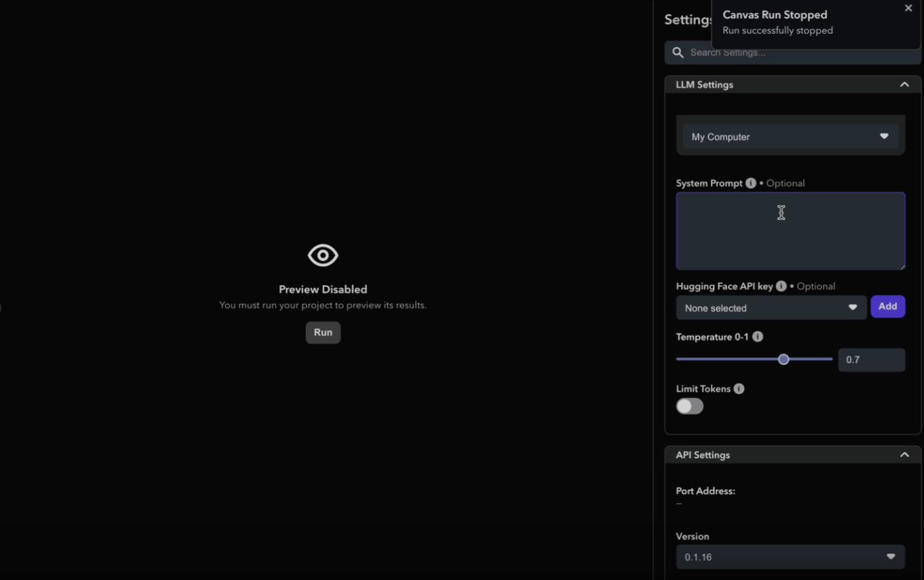Collapse the LLM Settings section
This screenshot has width=924, height=580.
pyautogui.click(x=905, y=85)
